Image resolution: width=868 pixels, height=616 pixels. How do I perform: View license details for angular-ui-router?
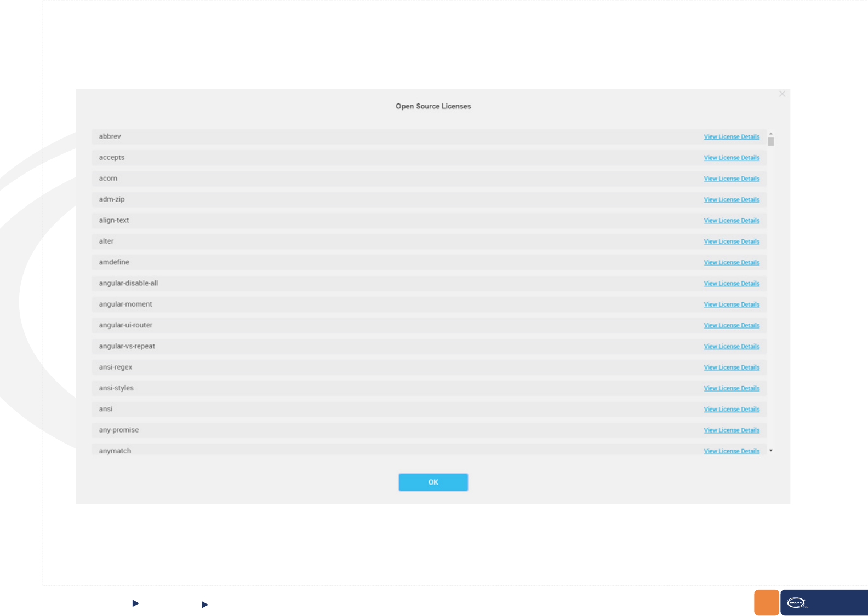click(732, 325)
